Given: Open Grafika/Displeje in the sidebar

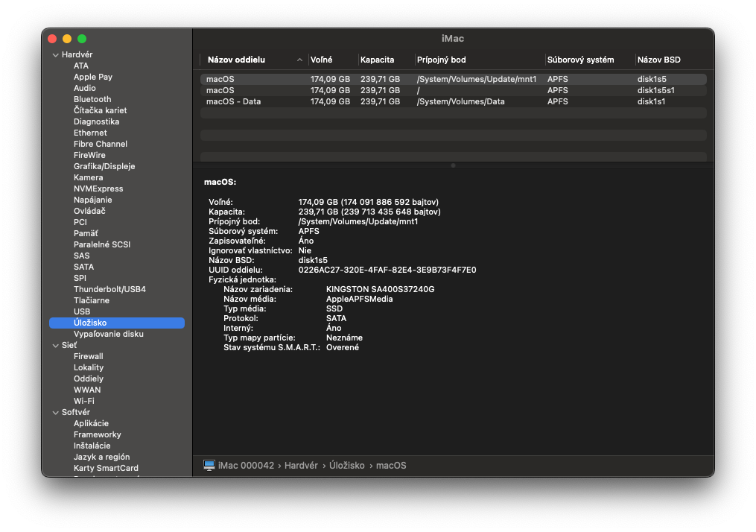Looking at the screenshot, I should coord(104,166).
